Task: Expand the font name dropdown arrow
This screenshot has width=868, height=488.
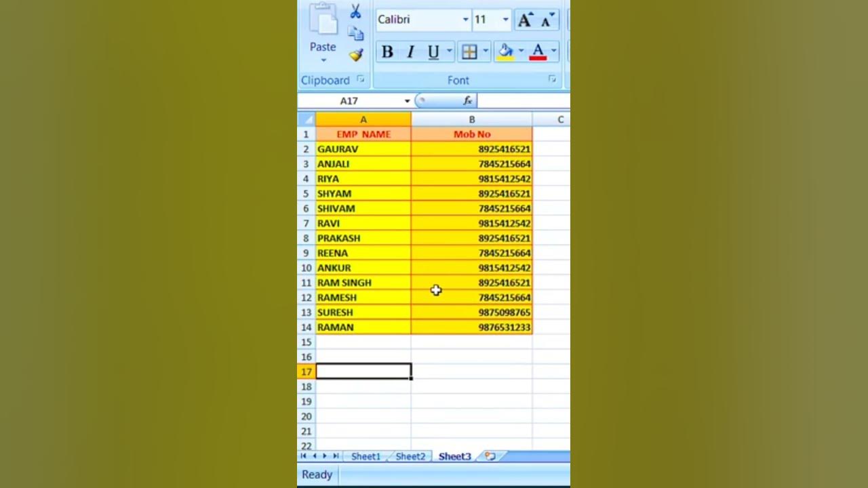Action: coord(466,20)
